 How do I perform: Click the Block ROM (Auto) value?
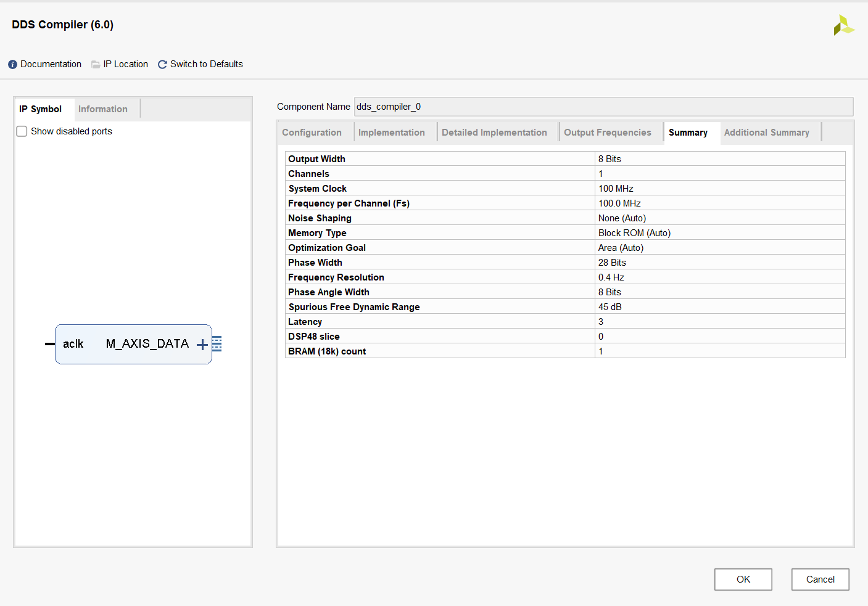634,233
